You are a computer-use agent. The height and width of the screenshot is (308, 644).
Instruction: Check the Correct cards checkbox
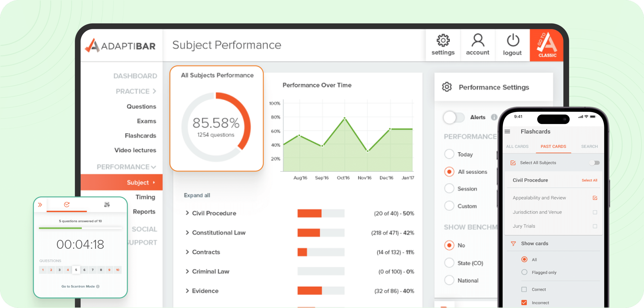click(x=524, y=289)
